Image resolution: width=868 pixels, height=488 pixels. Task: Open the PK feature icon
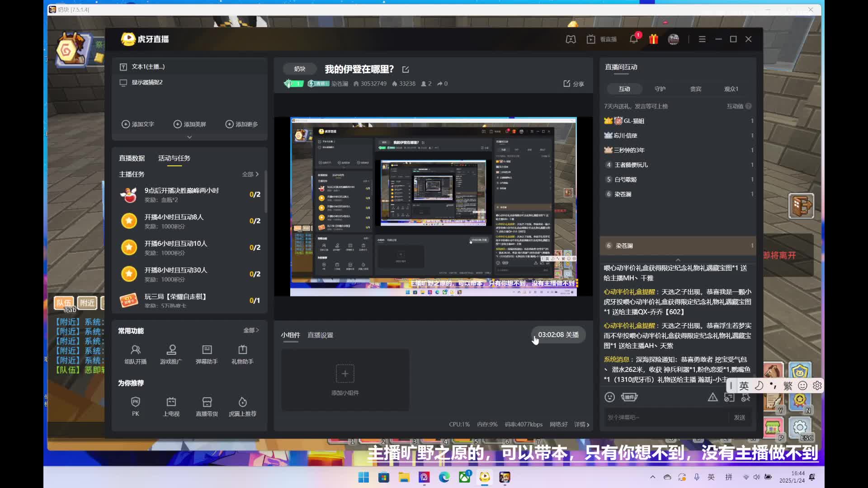[x=135, y=406]
